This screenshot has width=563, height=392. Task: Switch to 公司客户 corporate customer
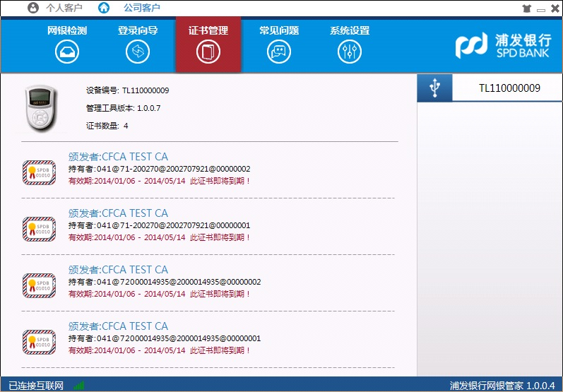[x=141, y=8]
